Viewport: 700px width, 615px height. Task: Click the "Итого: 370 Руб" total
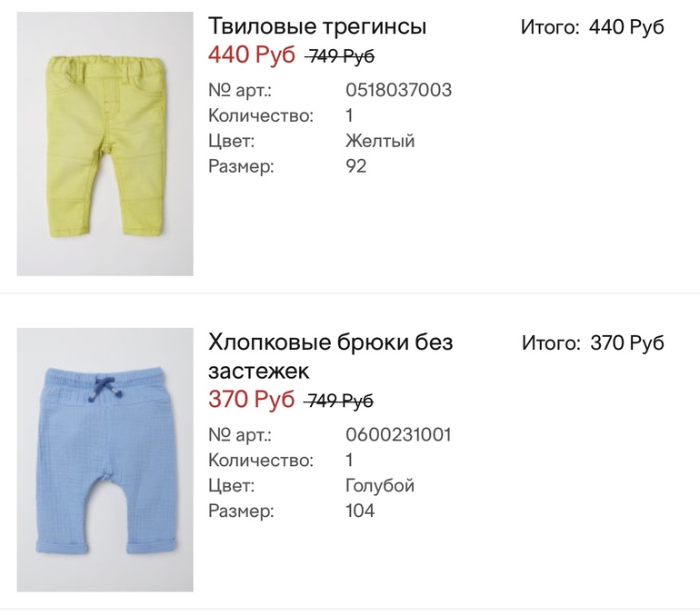(x=593, y=343)
